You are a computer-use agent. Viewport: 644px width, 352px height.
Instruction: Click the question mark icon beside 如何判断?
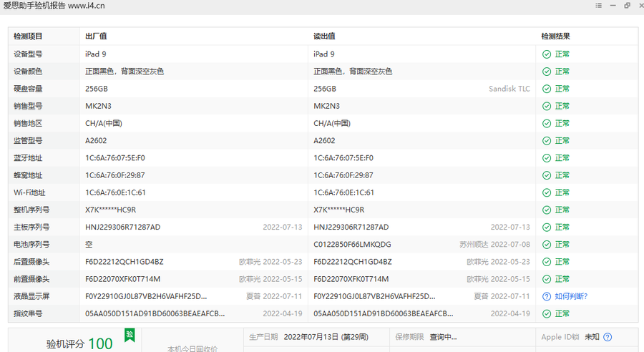click(546, 296)
